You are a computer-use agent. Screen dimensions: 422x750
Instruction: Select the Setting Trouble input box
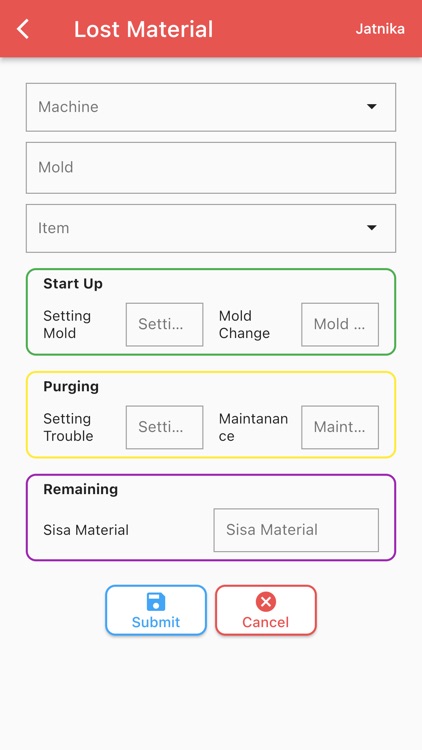coord(165,427)
